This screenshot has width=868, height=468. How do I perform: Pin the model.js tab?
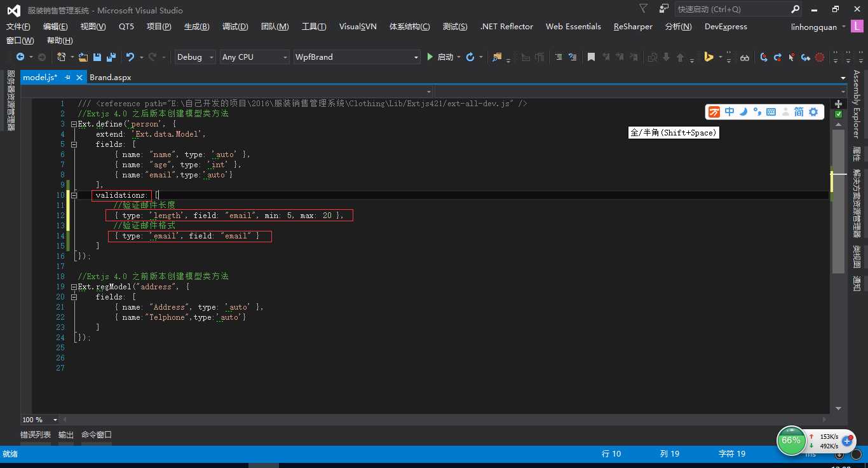68,77
